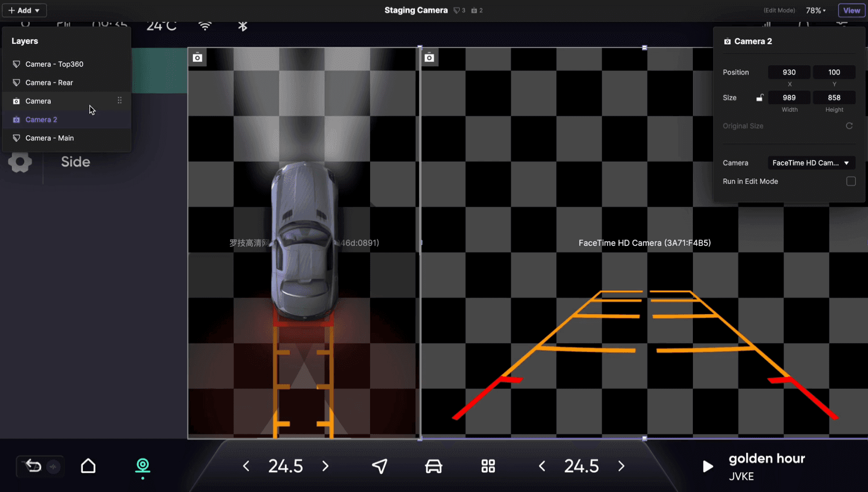Open the FaceTime HD Camera dropdown
This screenshot has width=868, height=492.
coord(811,163)
